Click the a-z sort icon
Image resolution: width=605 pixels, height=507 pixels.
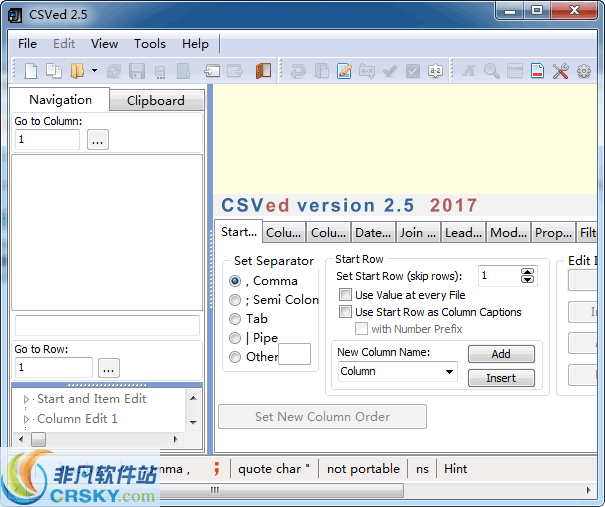click(436, 71)
